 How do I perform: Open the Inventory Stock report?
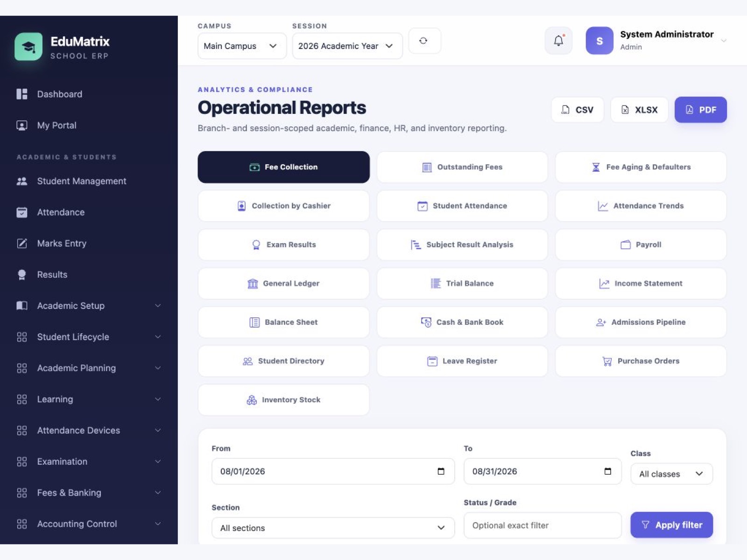283,400
